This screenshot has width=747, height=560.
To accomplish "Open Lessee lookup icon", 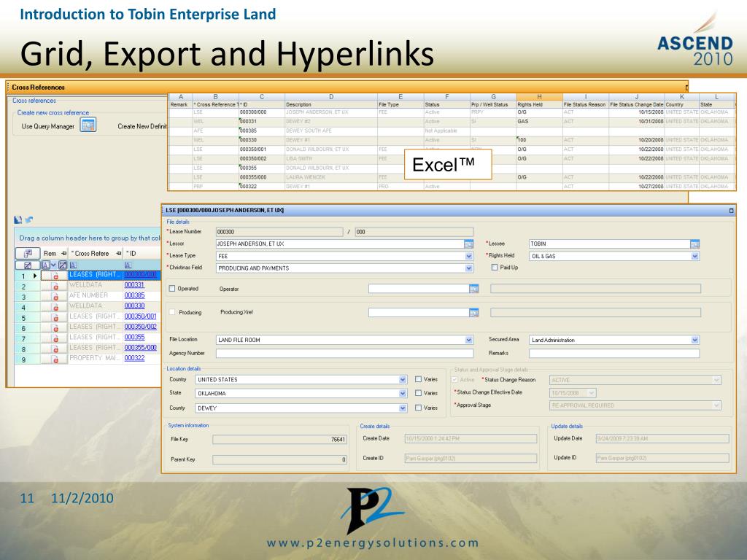I will coord(694,244).
